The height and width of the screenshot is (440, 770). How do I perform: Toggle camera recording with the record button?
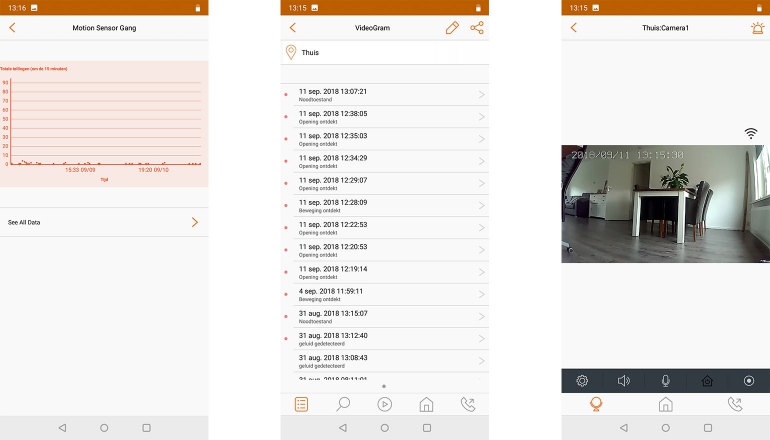[x=748, y=381]
